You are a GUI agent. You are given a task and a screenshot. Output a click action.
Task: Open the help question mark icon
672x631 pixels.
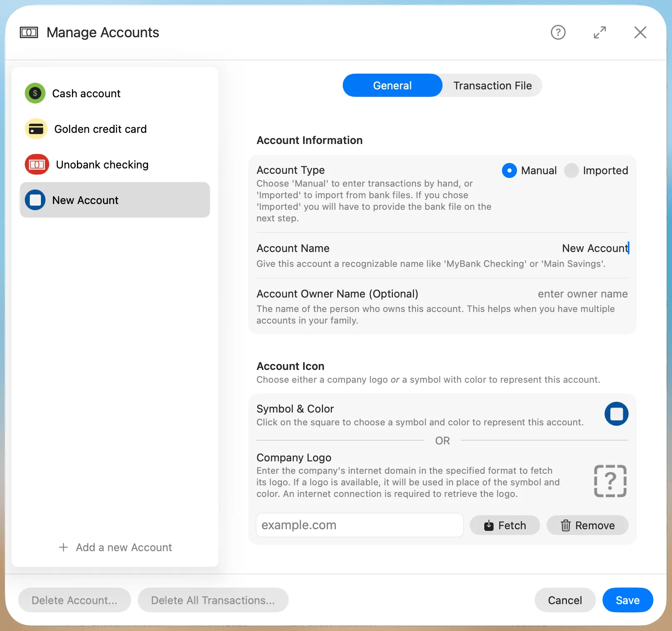pos(558,32)
